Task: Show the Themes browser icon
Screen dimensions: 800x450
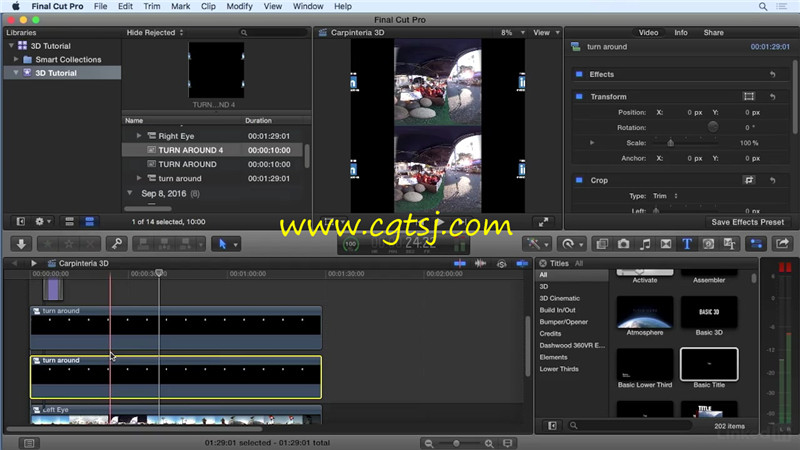Action: [x=730, y=244]
